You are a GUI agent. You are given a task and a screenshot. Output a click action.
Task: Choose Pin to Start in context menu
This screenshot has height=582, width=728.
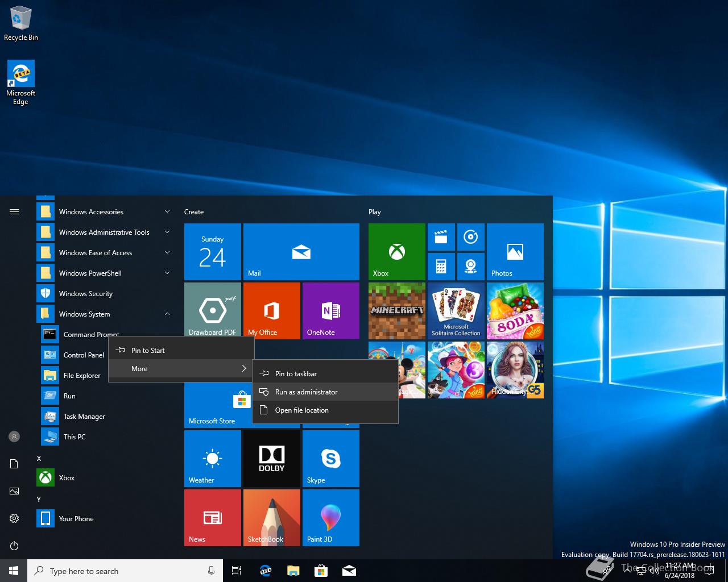181,350
